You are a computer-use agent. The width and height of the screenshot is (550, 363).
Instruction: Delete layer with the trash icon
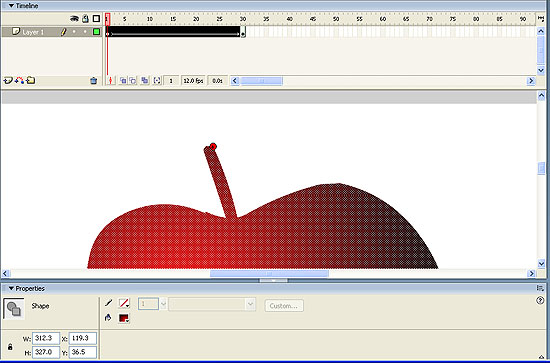click(x=93, y=81)
